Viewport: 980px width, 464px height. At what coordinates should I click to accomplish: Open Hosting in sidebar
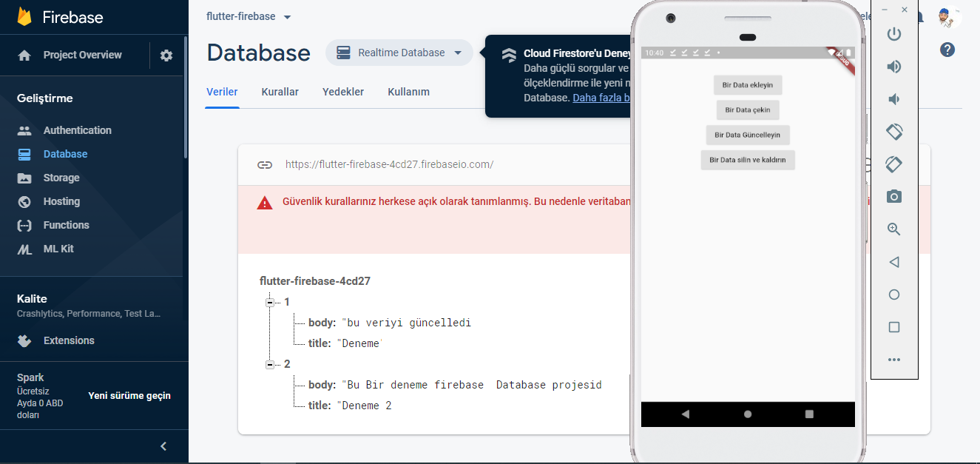tap(61, 201)
